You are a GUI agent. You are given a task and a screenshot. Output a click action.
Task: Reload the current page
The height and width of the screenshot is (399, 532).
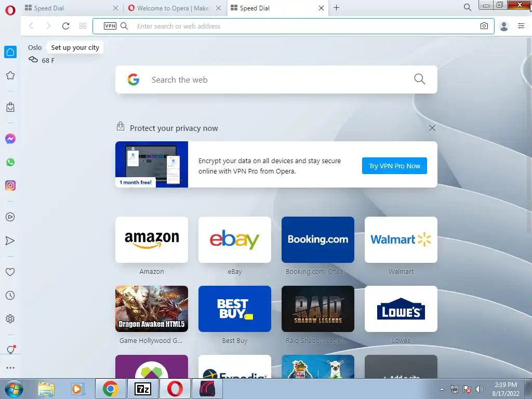point(65,26)
